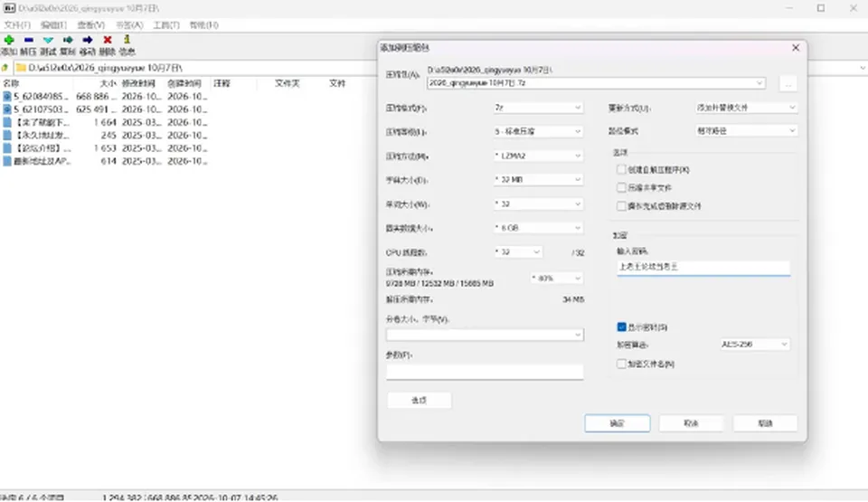This screenshot has width=868, height=502.
Task: Click the folder icon in the address bar
Action: (21, 68)
